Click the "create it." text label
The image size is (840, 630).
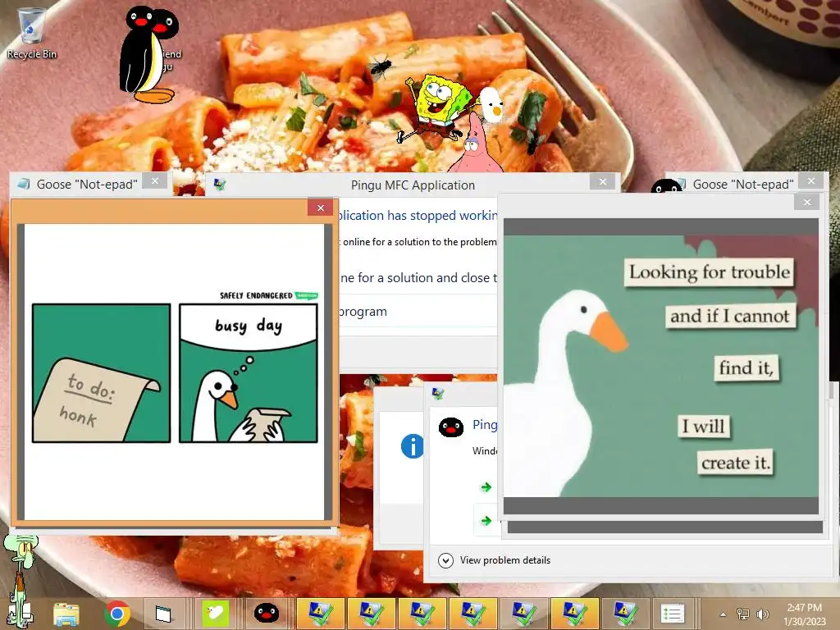[x=736, y=463]
